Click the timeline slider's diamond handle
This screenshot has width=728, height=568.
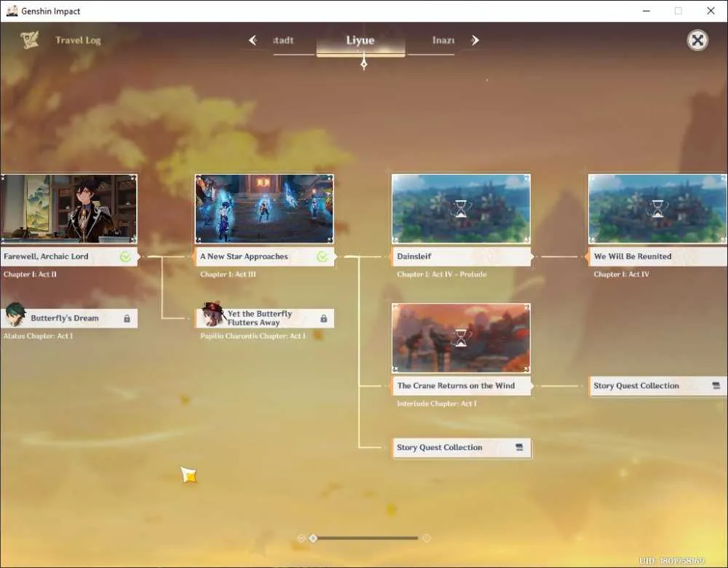(x=313, y=538)
